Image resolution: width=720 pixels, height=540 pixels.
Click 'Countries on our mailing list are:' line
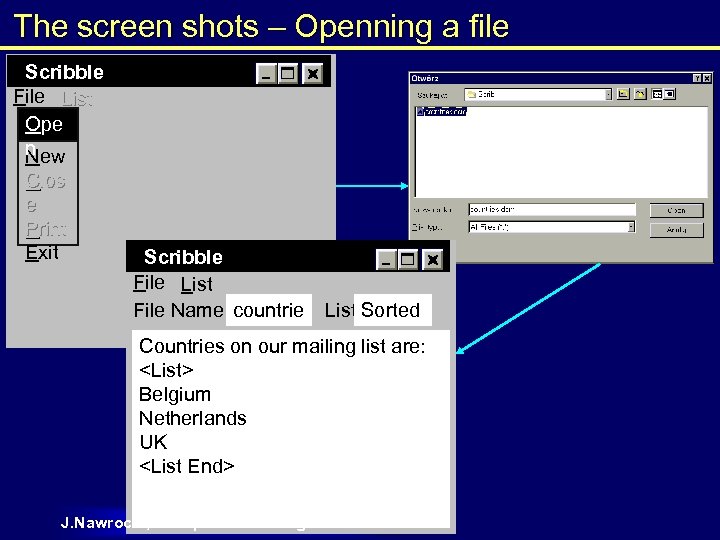282,346
